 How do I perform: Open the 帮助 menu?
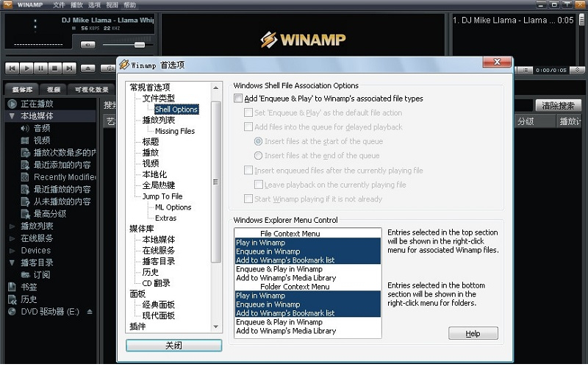(x=130, y=5)
